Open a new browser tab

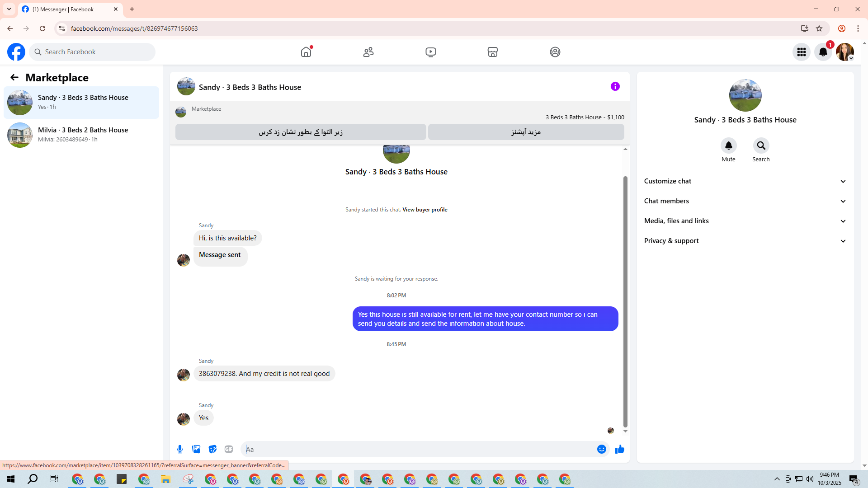(x=132, y=9)
